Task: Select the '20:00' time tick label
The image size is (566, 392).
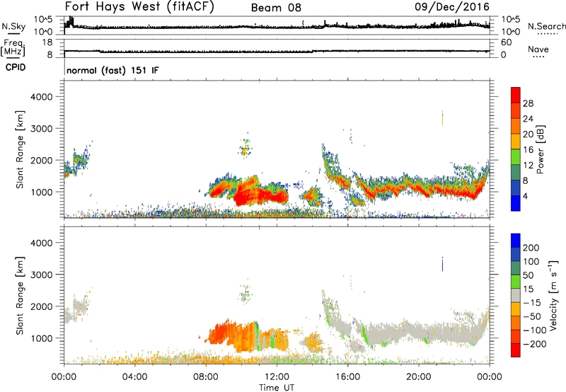Action: click(x=419, y=377)
